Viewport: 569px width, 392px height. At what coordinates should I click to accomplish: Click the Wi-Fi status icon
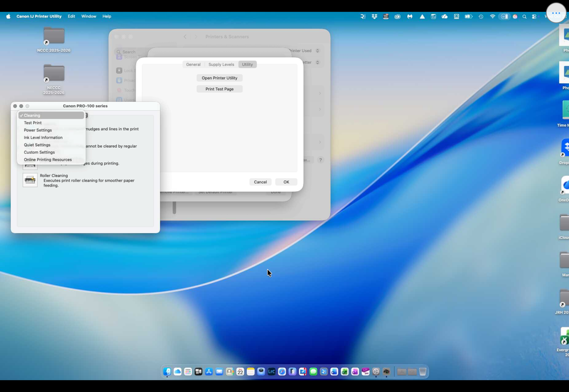point(493,16)
